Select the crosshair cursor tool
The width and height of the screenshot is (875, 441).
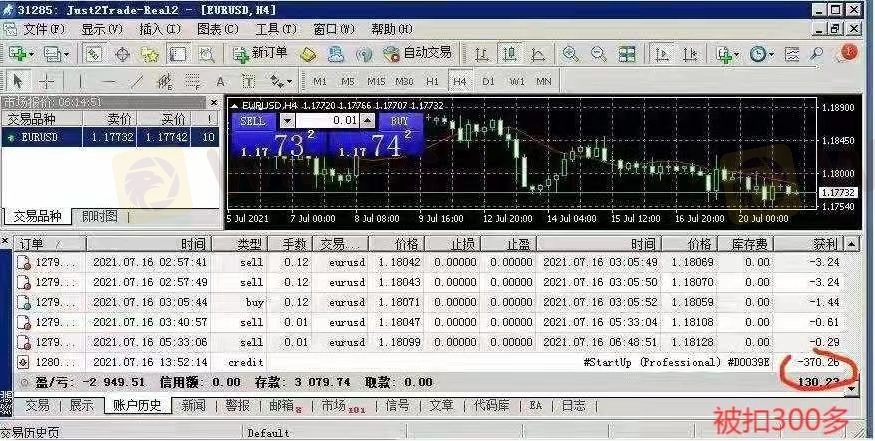[x=48, y=81]
